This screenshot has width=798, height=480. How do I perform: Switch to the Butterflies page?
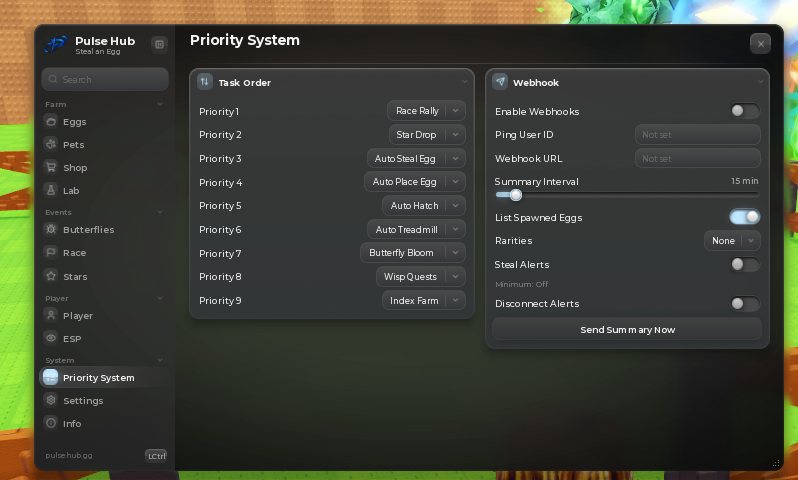coord(104,229)
